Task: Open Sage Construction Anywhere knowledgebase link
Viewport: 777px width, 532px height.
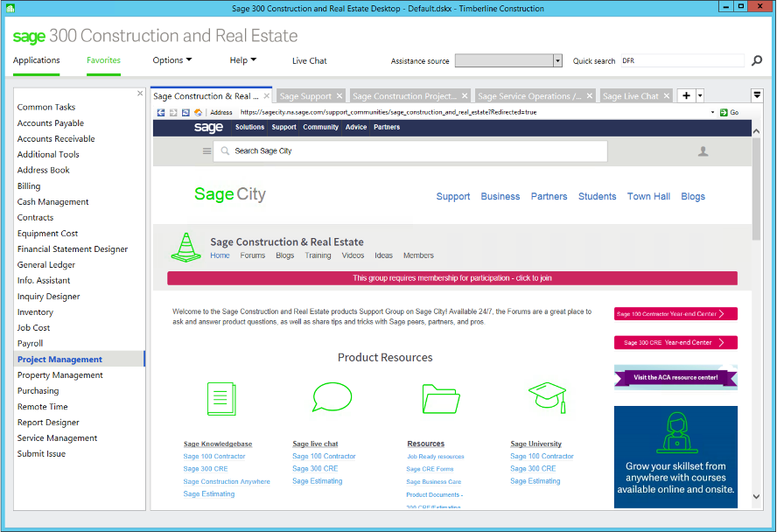Action: [x=227, y=481]
